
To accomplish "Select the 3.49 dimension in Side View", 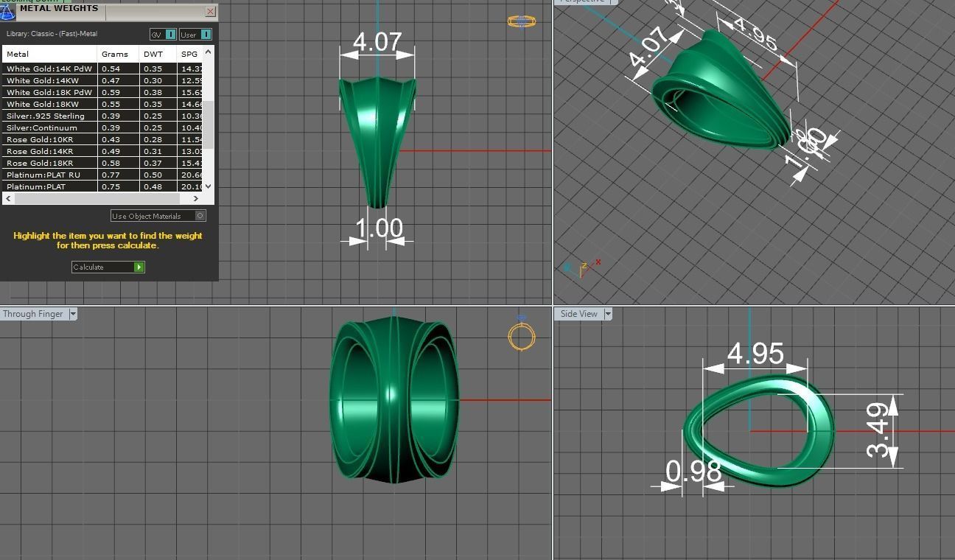I will (877, 431).
